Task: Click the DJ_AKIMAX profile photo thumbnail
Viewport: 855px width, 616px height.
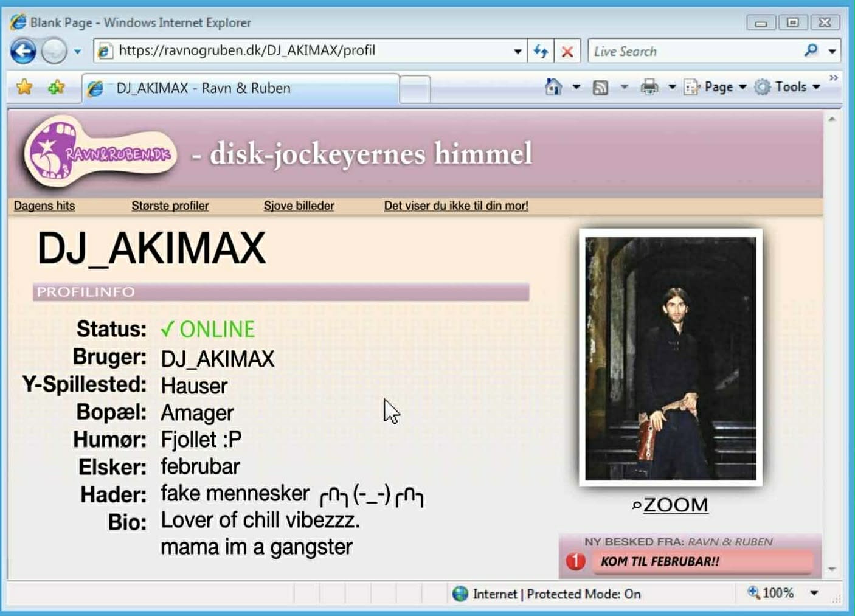Action: [x=670, y=358]
